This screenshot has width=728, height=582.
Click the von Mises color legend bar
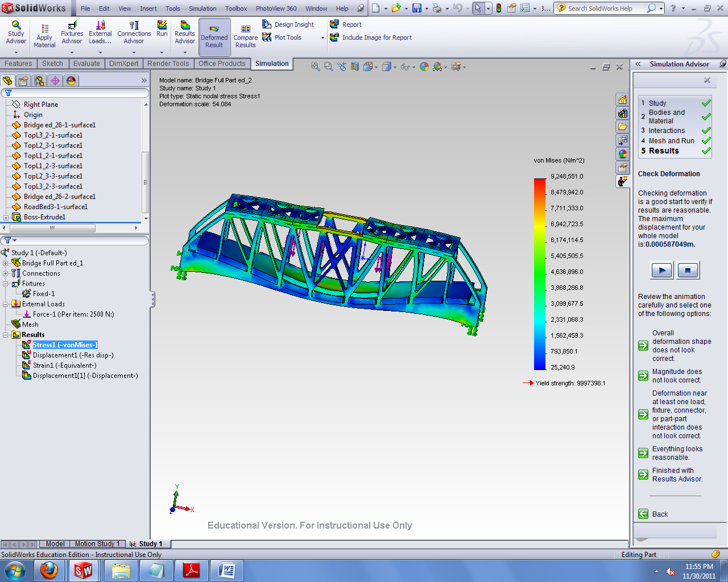pos(540,274)
